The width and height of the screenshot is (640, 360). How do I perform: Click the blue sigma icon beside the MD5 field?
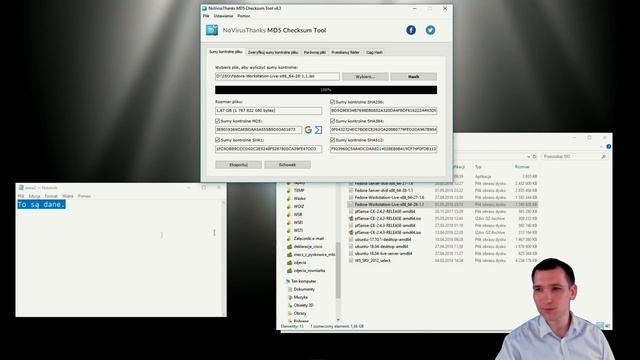tap(318, 130)
